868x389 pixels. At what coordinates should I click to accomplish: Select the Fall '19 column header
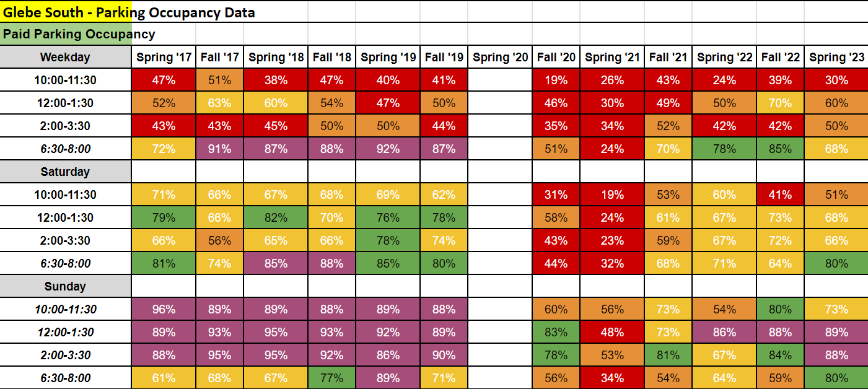(444, 57)
